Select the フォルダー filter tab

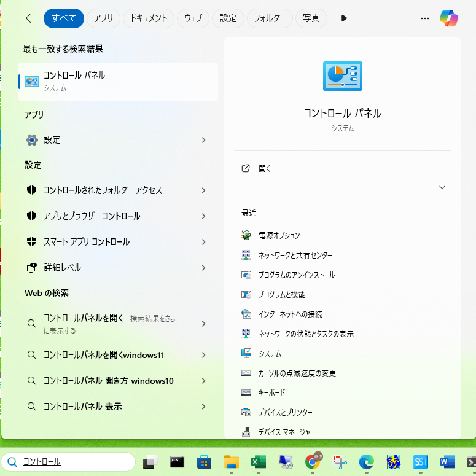[270, 18]
